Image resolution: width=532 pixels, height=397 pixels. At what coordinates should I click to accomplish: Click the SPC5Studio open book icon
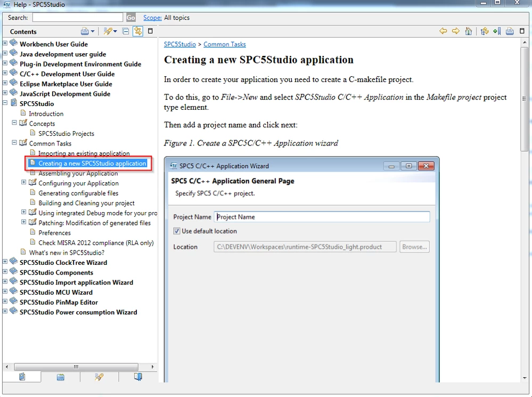pos(13,102)
